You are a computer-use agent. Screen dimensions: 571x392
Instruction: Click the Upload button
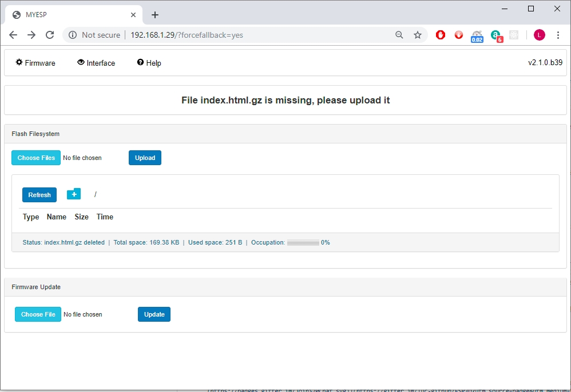(x=145, y=158)
